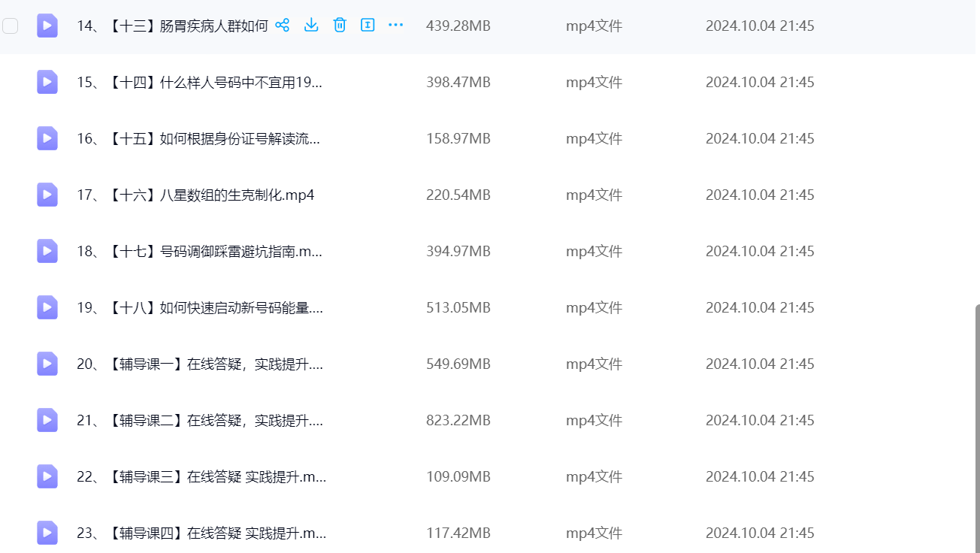This screenshot has width=980, height=553.
Task: Click the mp4文件 type cell for file 21
Action: tap(594, 420)
